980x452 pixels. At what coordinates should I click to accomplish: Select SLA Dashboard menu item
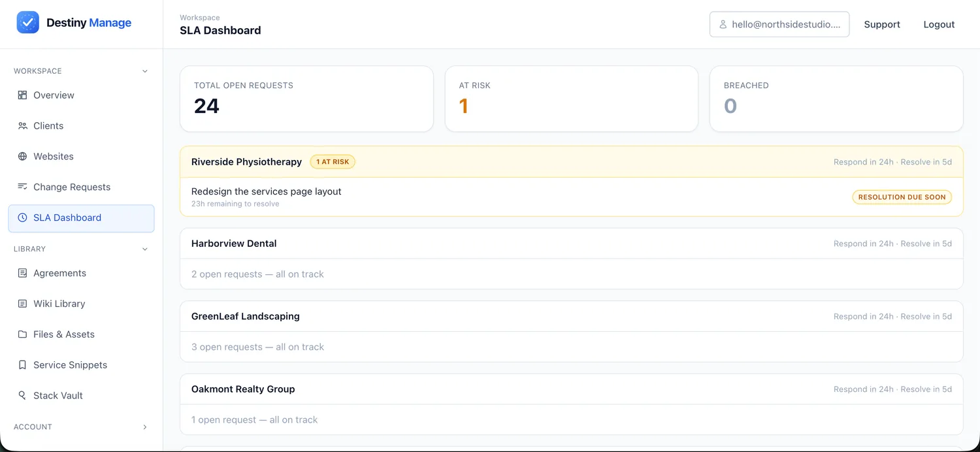82,218
